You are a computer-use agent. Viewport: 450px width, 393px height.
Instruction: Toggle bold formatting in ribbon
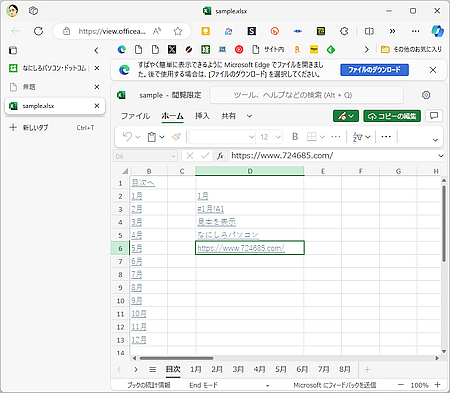[x=295, y=137]
